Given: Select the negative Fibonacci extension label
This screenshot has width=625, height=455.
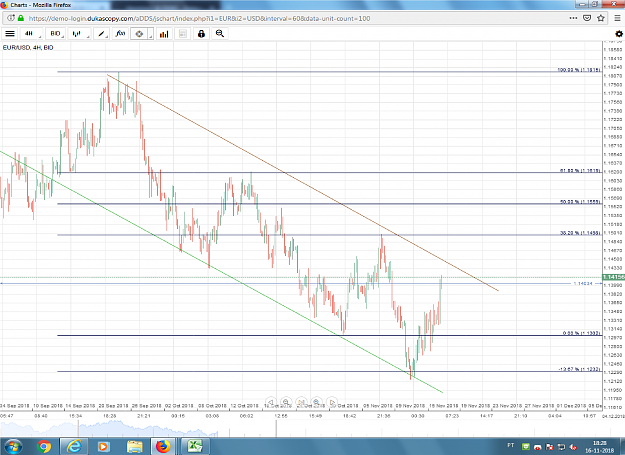Looking at the screenshot, I should (x=579, y=369).
